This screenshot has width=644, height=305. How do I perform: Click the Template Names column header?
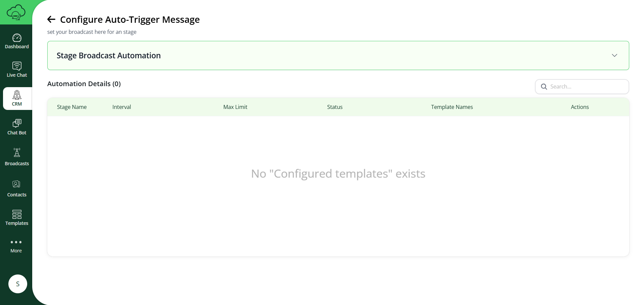[x=452, y=107]
